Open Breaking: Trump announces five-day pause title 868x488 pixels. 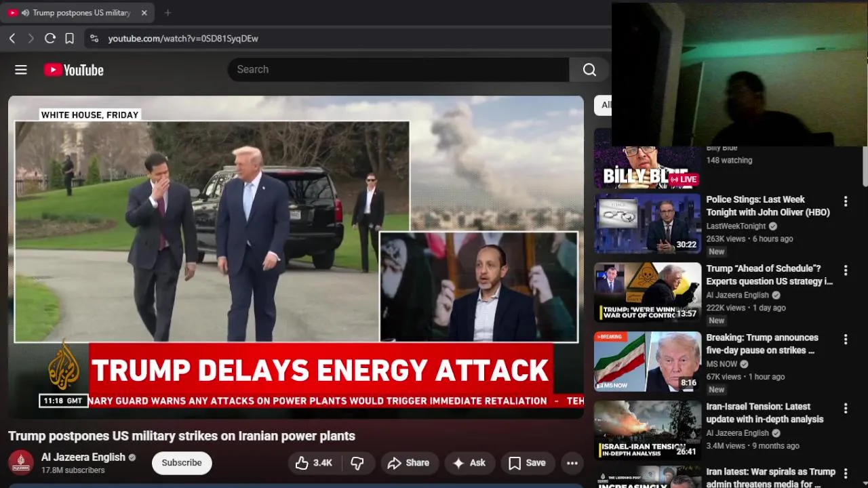click(x=762, y=344)
